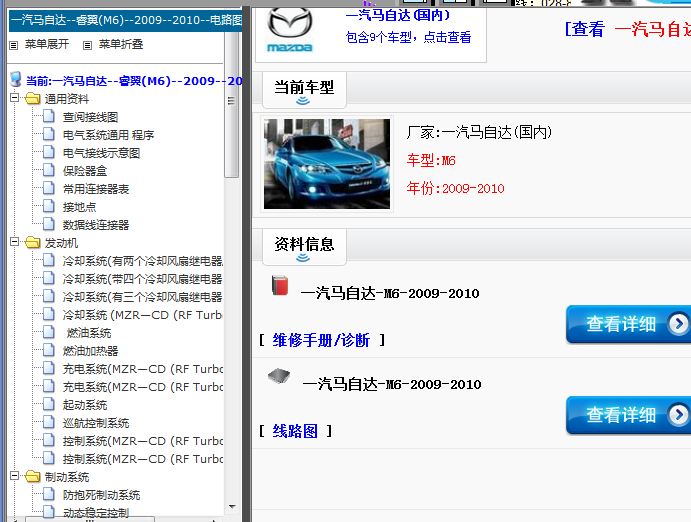
Task: Select the root node 当前:一汽马自达--睿翼(M6)
Action: click(134, 81)
